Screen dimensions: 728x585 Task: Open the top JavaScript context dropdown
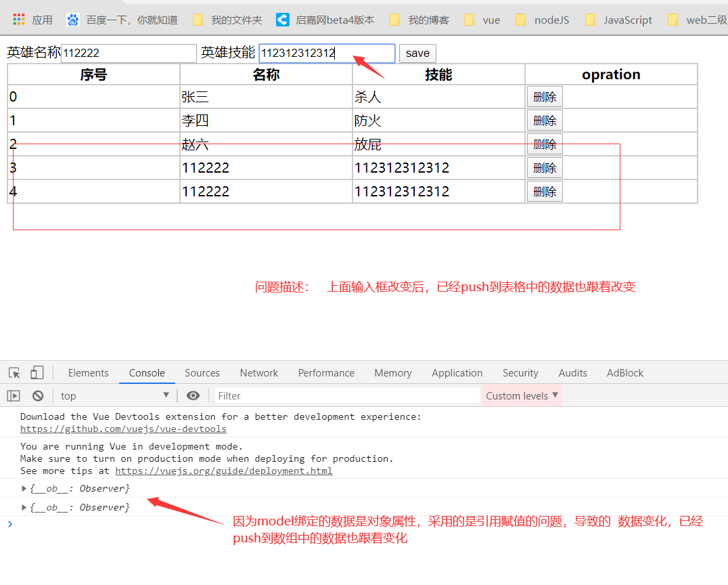114,396
